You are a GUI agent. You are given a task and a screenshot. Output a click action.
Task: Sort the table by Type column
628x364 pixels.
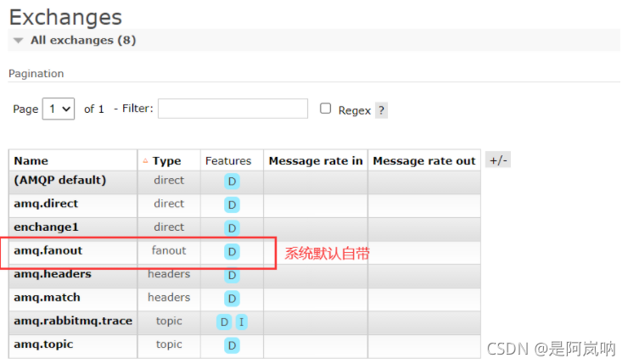point(166,160)
